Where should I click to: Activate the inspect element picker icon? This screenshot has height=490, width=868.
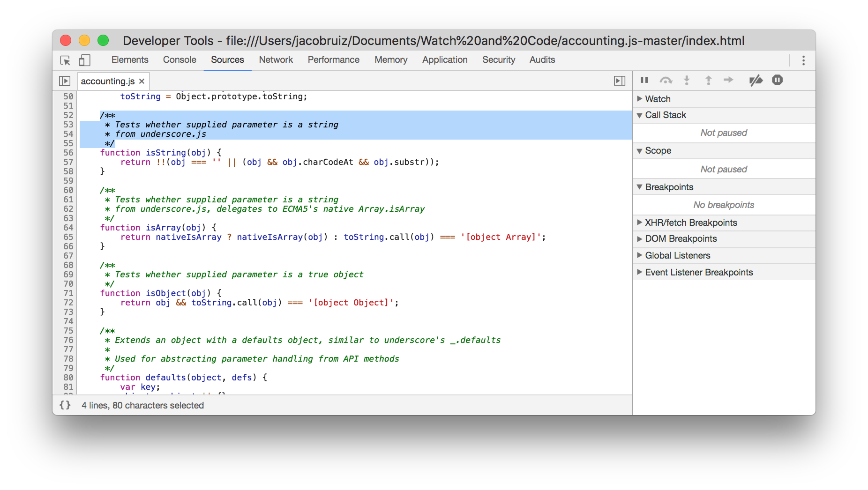(65, 60)
